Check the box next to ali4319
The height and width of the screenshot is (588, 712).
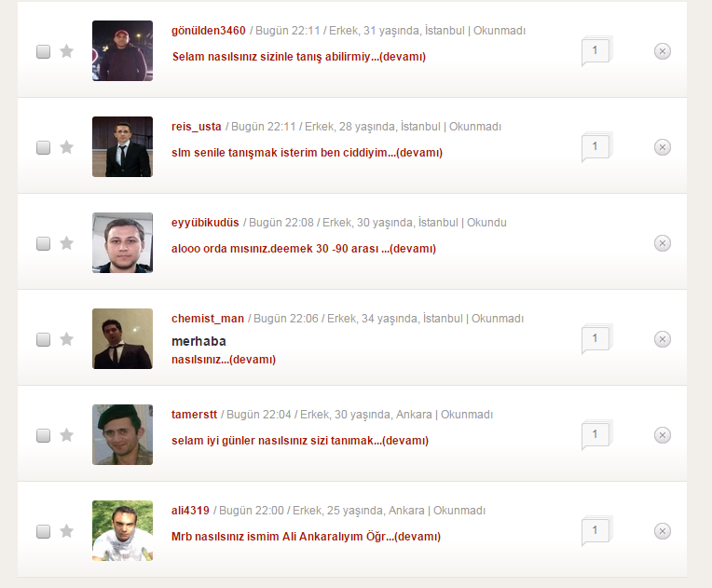point(43,531)
